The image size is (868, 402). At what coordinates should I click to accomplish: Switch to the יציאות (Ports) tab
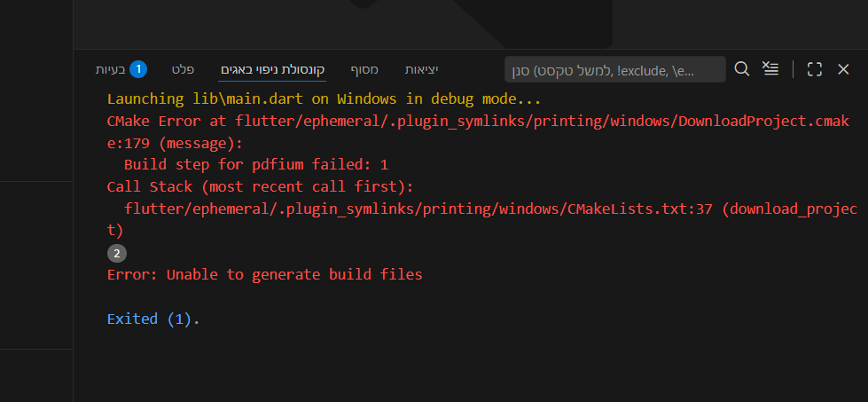click(x=421, y=70)
